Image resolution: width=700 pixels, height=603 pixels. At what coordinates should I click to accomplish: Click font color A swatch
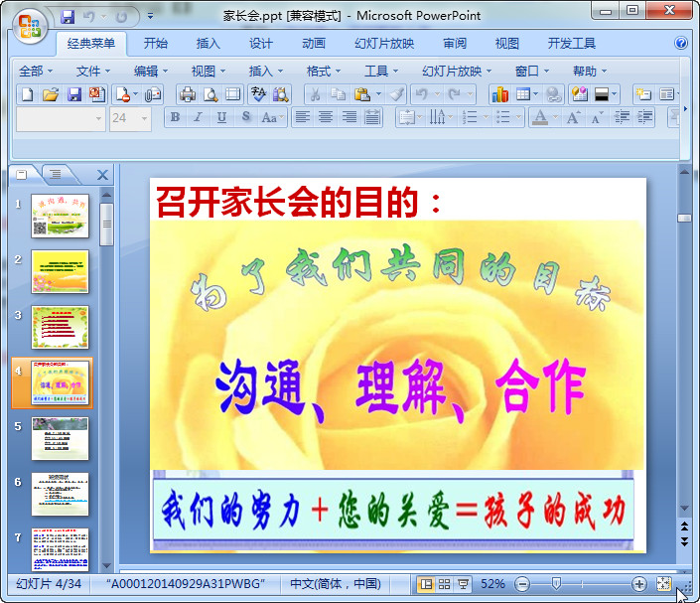click(540, 117)
